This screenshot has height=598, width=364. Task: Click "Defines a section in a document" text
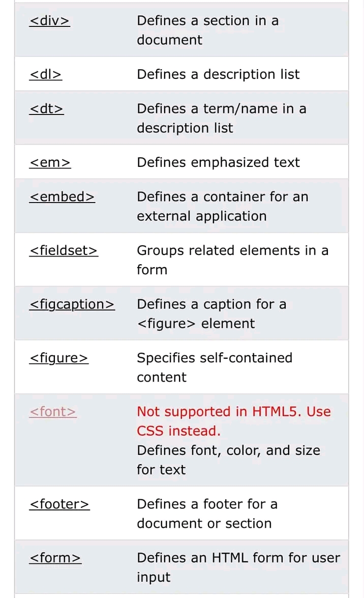point(207,30)
